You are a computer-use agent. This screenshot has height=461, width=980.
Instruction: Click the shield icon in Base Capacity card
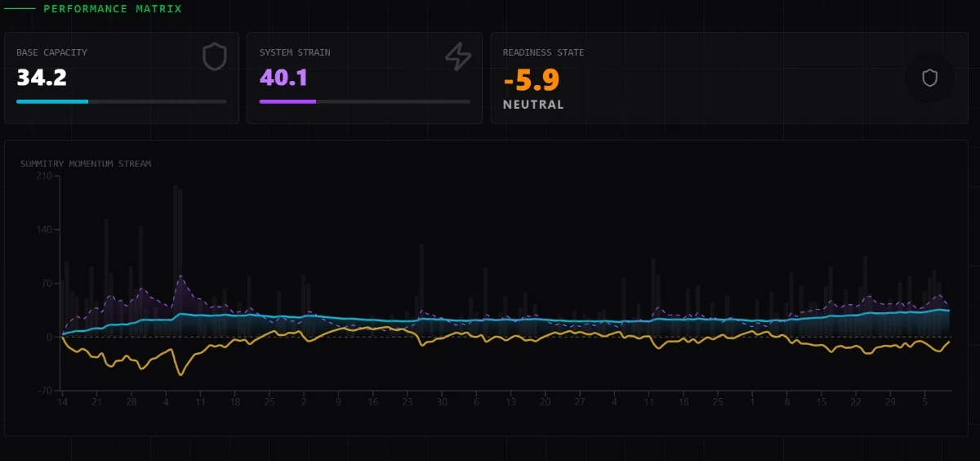coord(214,57)
